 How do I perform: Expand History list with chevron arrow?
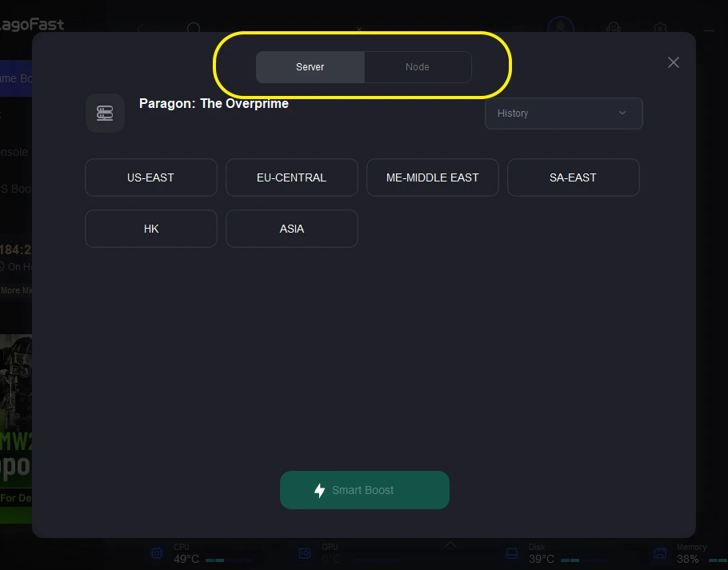pyautogui.click(x=622, y=113)
